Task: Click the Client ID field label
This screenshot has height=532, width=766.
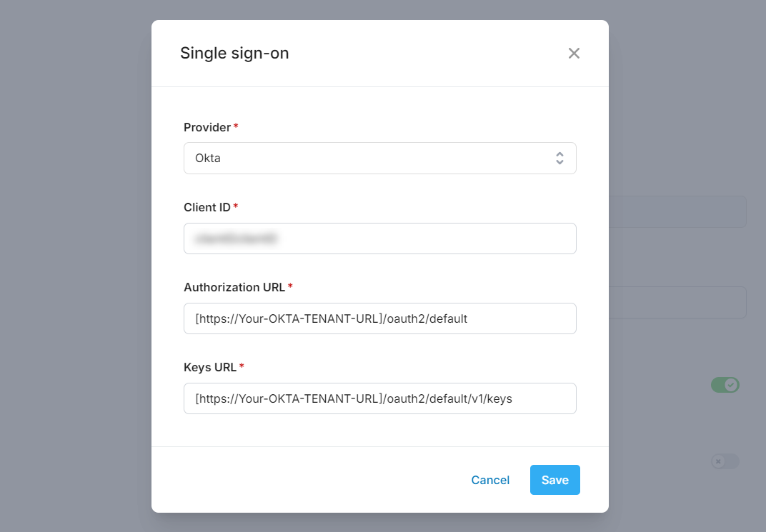Action: click(207, 208)
